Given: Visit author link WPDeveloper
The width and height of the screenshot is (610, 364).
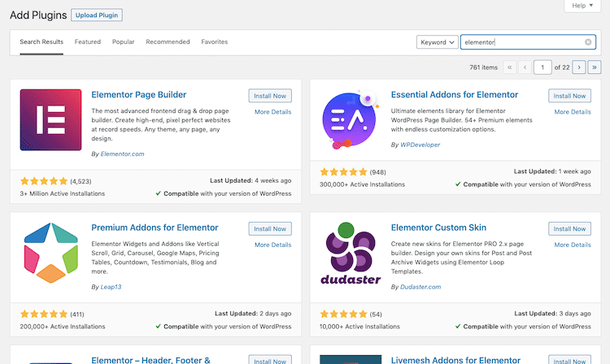Looking at the screenshot, I should click(x=420, y=145).
